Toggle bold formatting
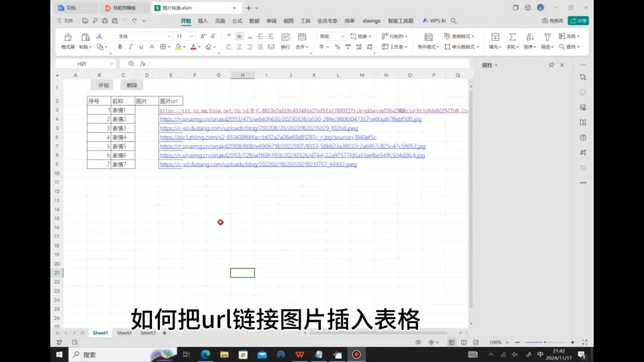 coord(119,46)
